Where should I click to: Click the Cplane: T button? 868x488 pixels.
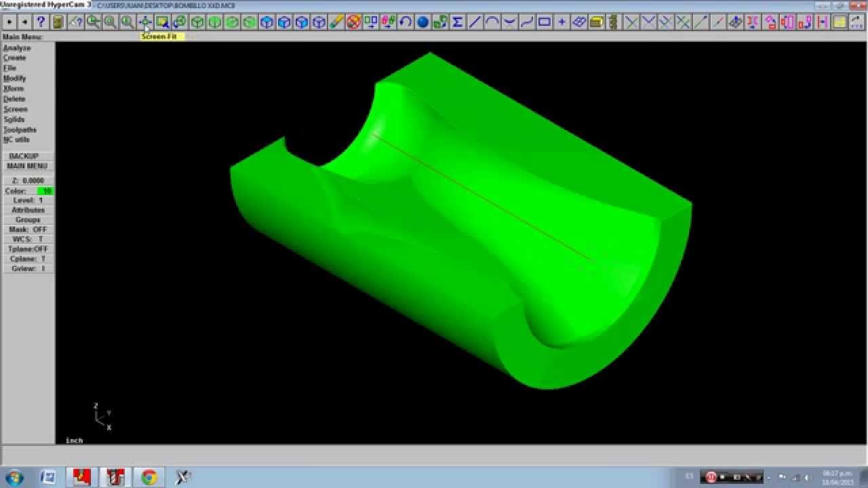coord(28,259)
